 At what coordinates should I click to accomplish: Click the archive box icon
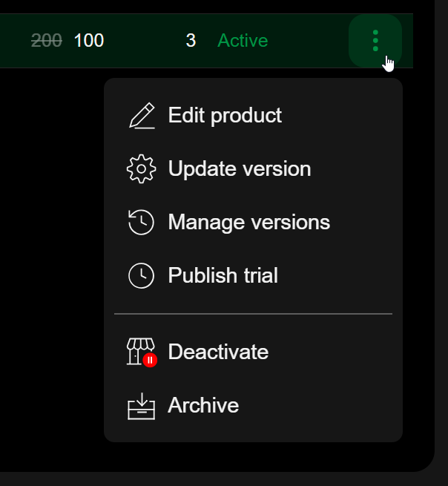(141, 406)
